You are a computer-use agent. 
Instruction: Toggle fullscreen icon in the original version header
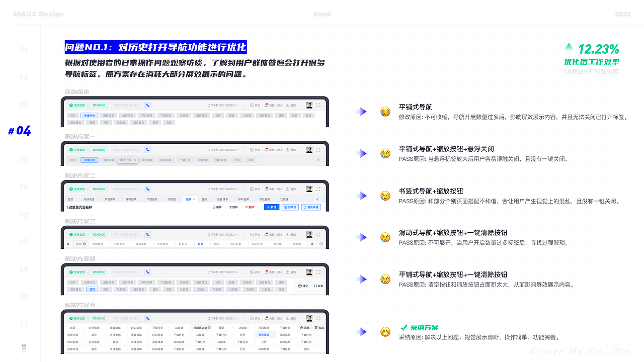(318, 106)
